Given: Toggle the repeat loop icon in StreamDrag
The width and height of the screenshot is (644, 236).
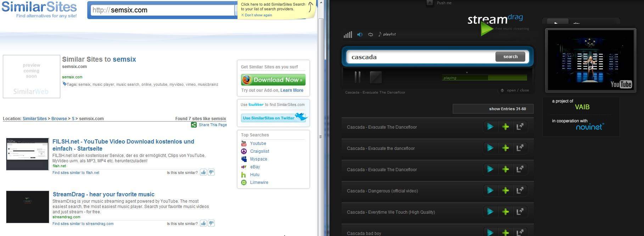Looking at the screenshot, I should pos(370,34).
